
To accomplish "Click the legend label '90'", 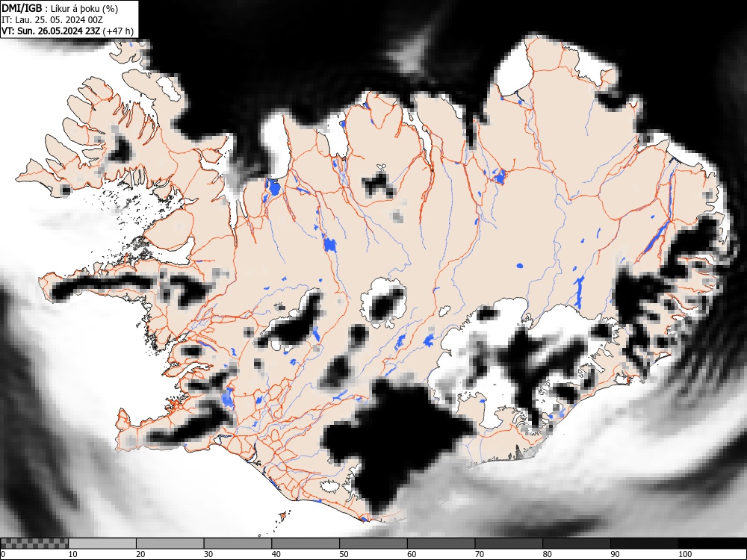I will (615, 554).
